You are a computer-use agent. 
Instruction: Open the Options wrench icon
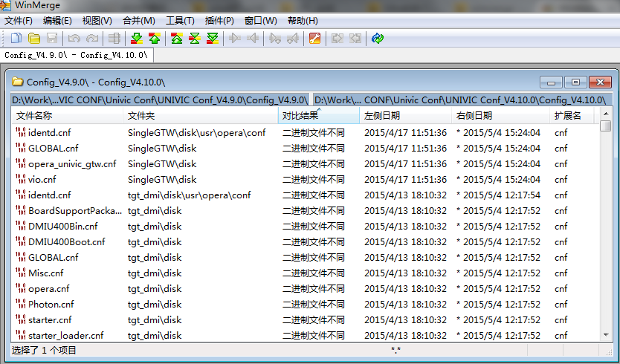(314, 38)
